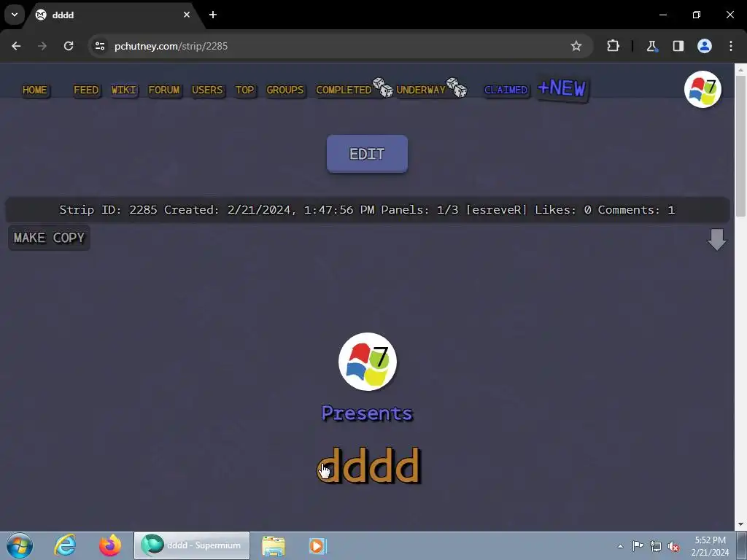
Task: Click the page vertical scrollbar thumb
Action: coord(741,147)
